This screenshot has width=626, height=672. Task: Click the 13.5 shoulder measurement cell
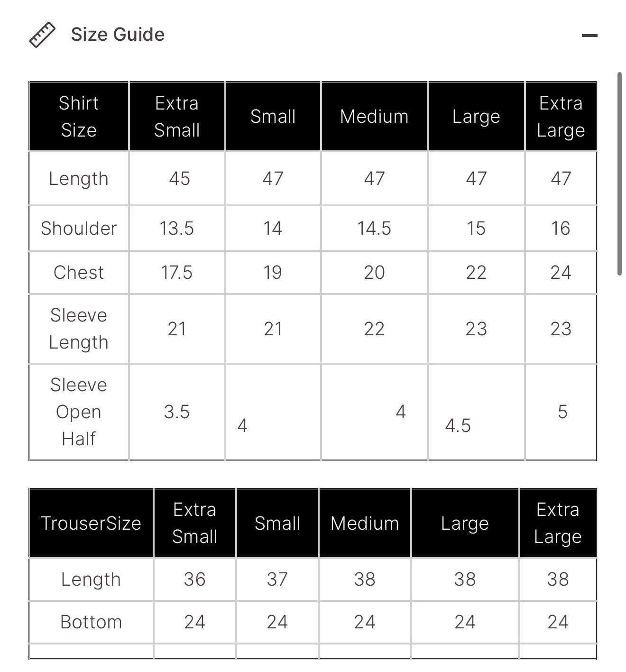coord(177,228)
